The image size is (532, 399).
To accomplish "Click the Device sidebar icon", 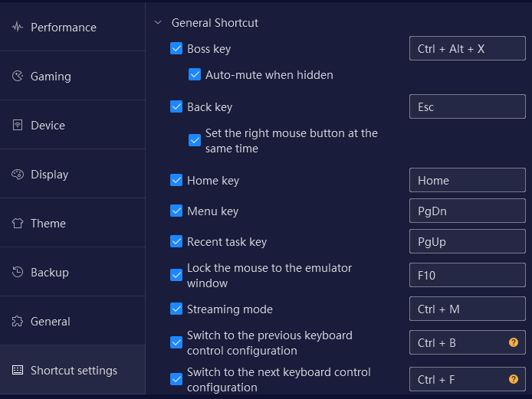I will [18, 125].
